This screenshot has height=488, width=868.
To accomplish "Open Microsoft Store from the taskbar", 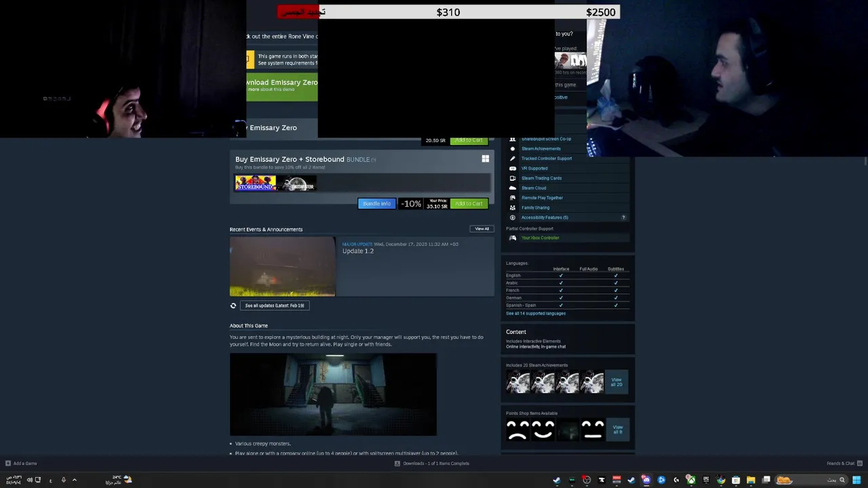I will [736, 480].
